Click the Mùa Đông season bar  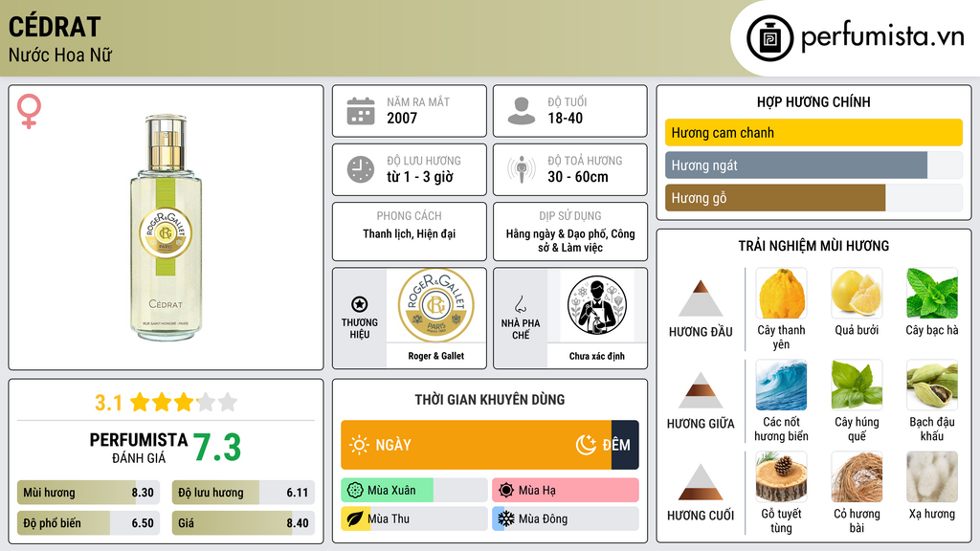566,518
